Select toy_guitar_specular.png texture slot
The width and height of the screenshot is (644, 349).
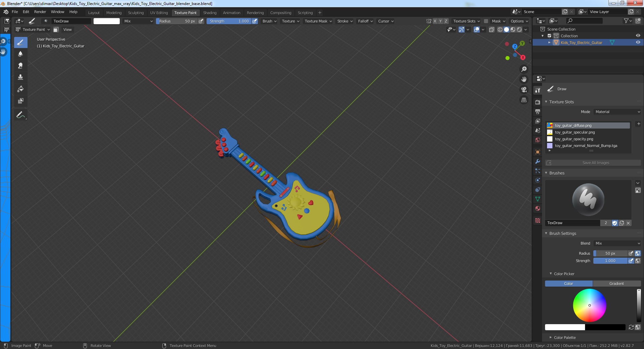click(x=588, y=132)
